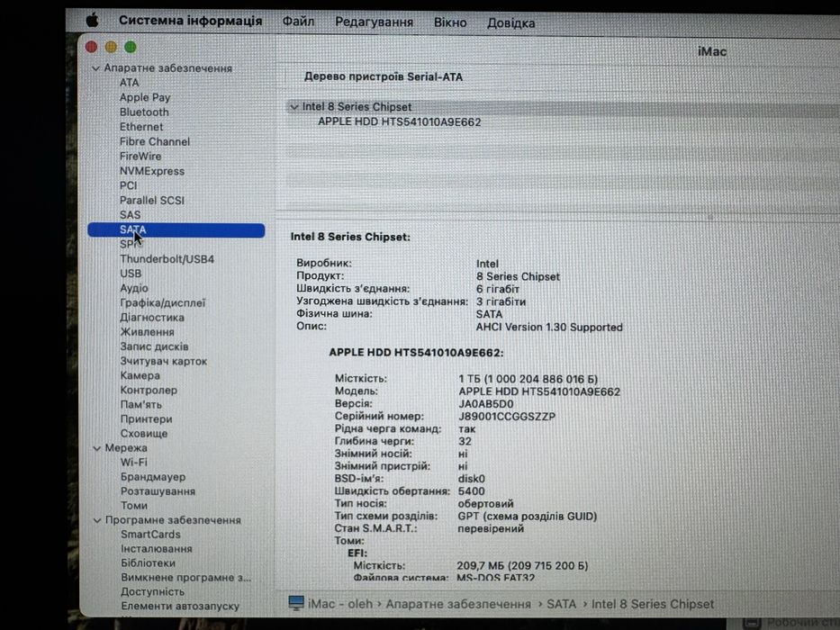The image size is (840, 630).
Task: Collapse the Апаратне забезпечення section
Action: 96,68
